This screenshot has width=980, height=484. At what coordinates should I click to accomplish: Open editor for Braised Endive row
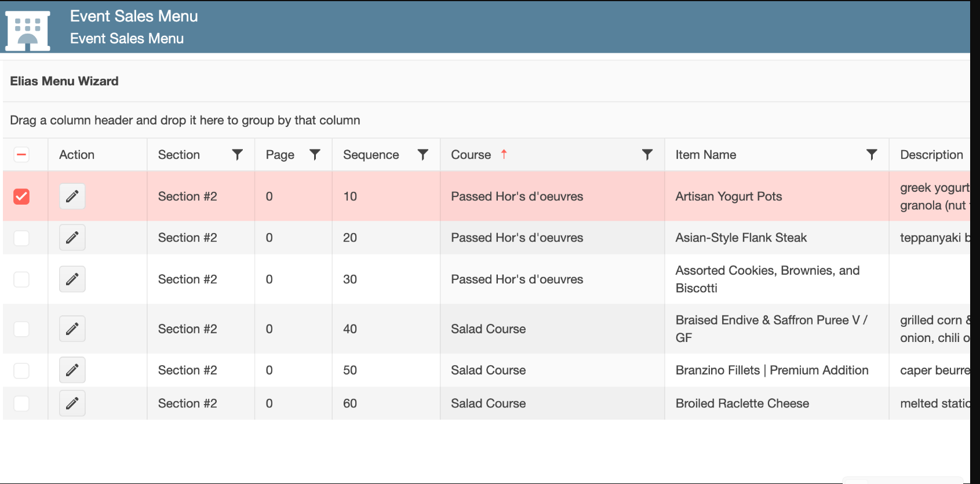click(x=72, y=329)
